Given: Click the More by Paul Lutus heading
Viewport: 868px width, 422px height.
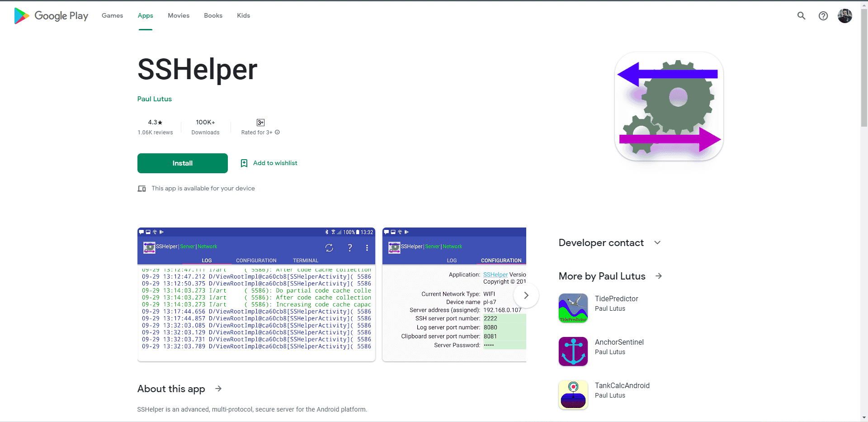Looking at the screenshot, I should coord(602,276).
